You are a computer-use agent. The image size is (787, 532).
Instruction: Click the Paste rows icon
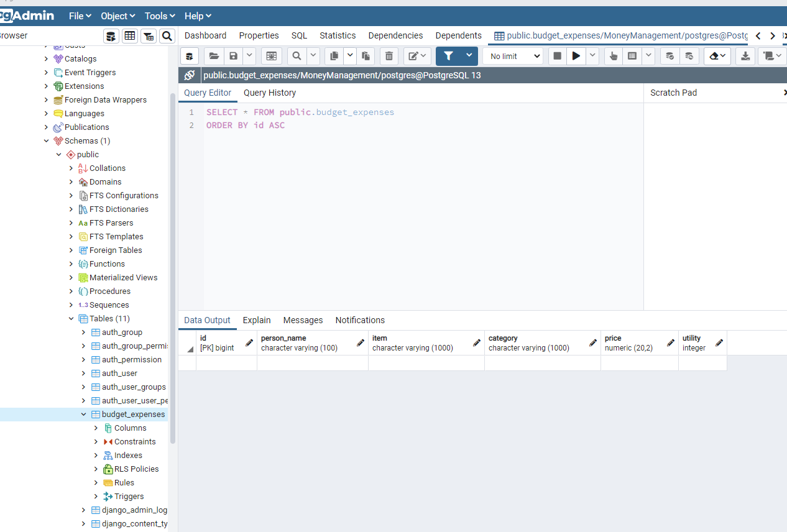click(x=366, y=56)
